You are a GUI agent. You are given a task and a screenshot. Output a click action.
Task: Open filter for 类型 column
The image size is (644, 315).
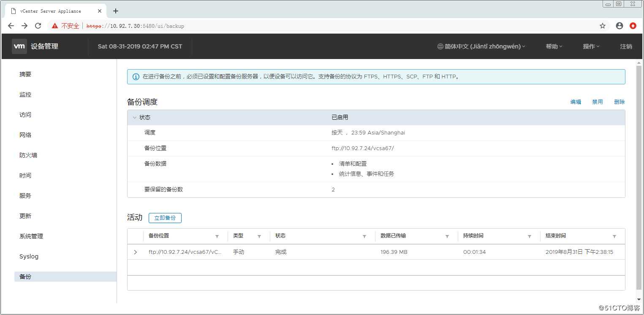tap(259, 237)
